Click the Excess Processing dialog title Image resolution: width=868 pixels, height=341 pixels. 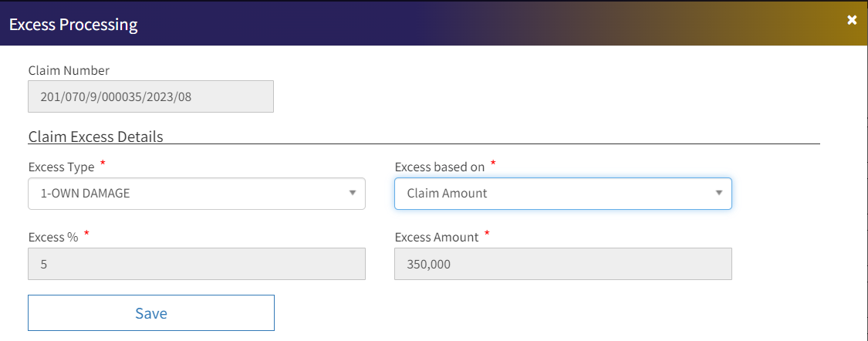pos(73,24)
